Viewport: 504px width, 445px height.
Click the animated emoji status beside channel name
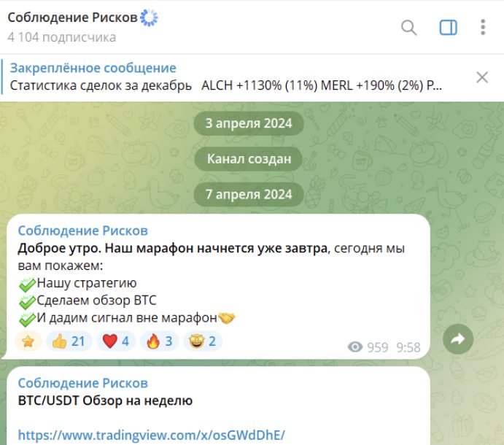(x=149, y=18)
